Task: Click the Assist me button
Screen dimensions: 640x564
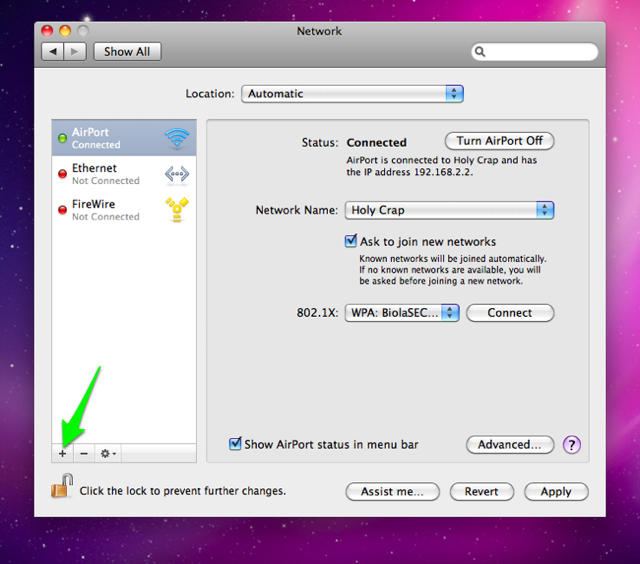Action: [392, 491]
